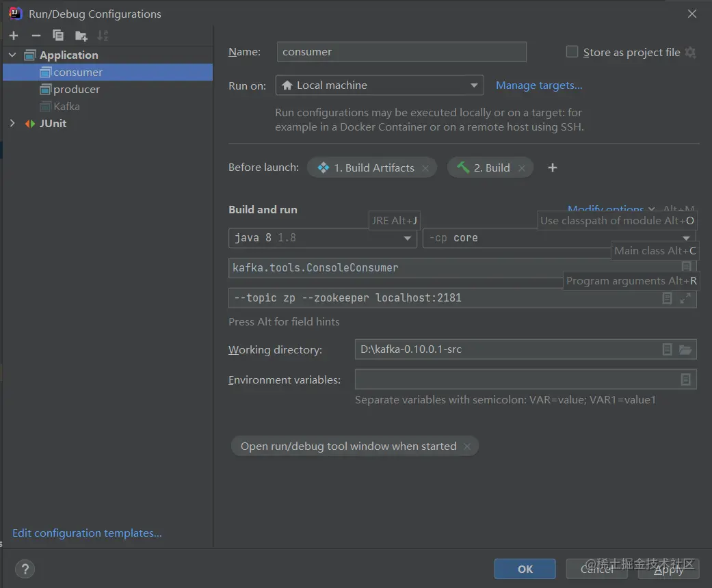Open the Run on Local machine dropdown
Image resolution: width=712 pixels, height=588 pixels.
[x=379, y=85]
